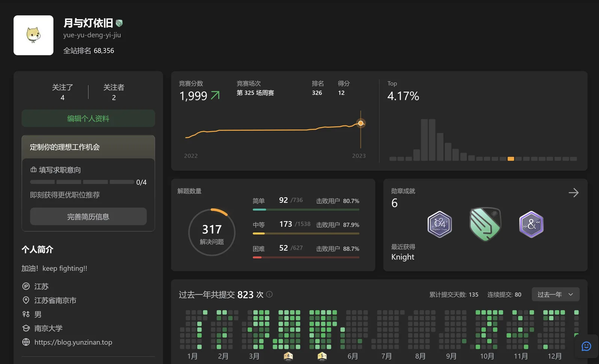
Task: Click the 击败用户 88.7% text
Action: tap(338, 249)
